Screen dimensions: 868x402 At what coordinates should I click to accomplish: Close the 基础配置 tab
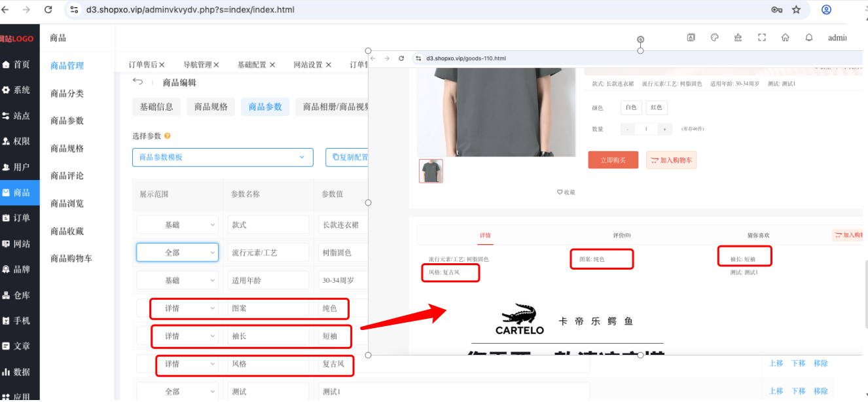point(272,65)
